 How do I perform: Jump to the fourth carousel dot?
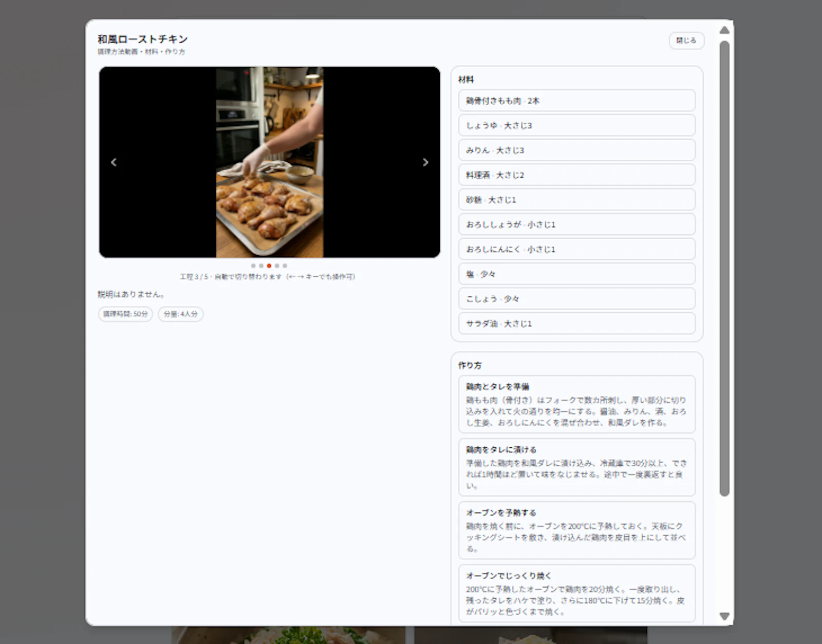277,266
